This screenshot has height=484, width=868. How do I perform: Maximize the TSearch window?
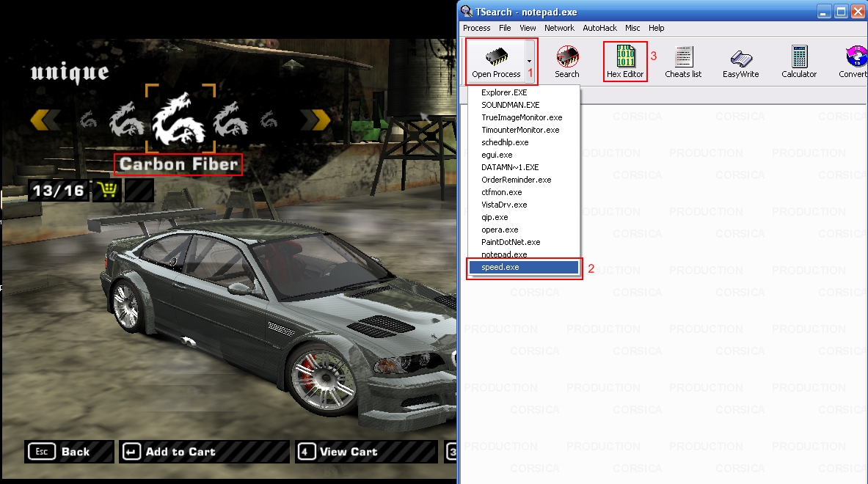pyautogui.click(x=841, y=12)
